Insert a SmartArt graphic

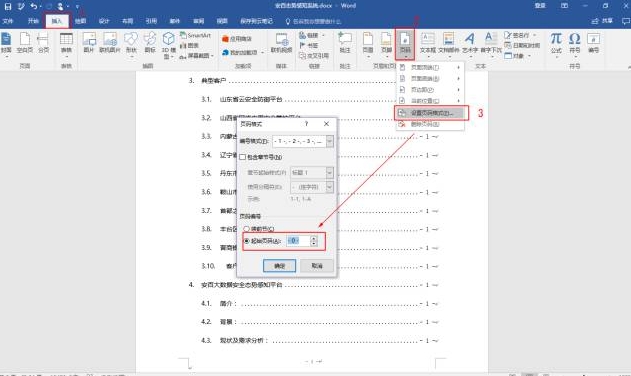click(196, 35)
